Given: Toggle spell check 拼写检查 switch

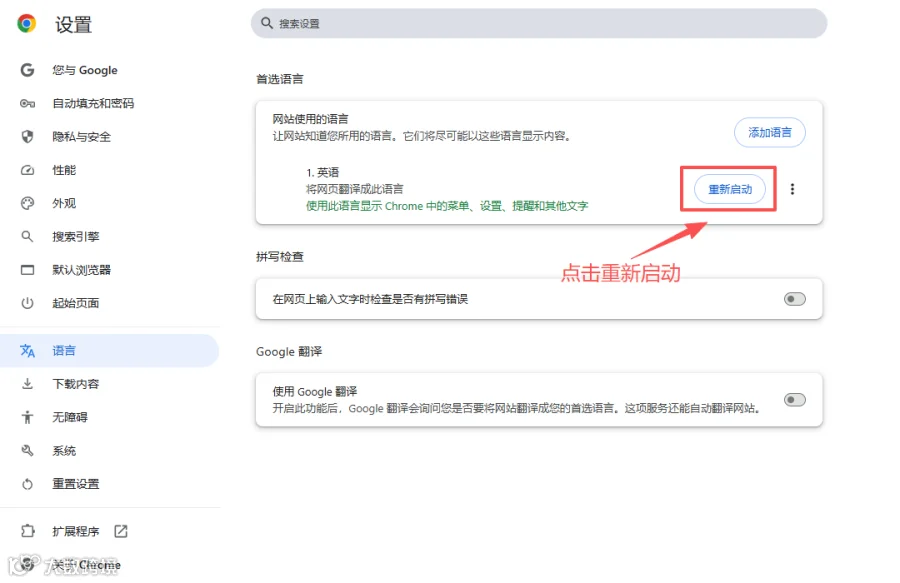Looking at the screenshot, I should (794, 299).
